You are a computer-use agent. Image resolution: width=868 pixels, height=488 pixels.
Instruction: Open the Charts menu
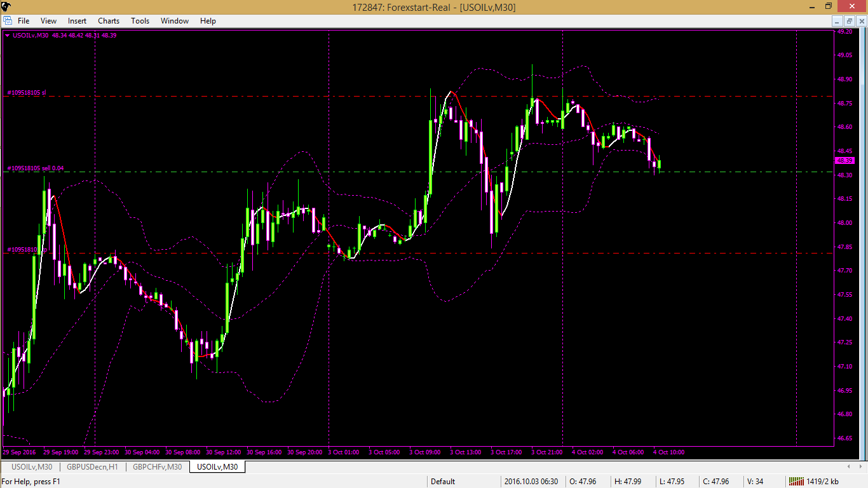pos(109,21)
